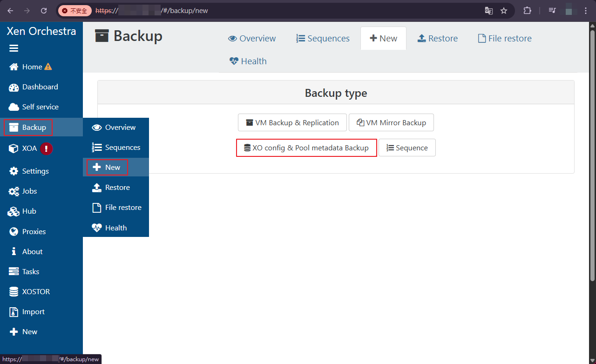Switch to the File restore tab at the top
Image resolution: width=596 pixels, height=364 pixels.
505,39
